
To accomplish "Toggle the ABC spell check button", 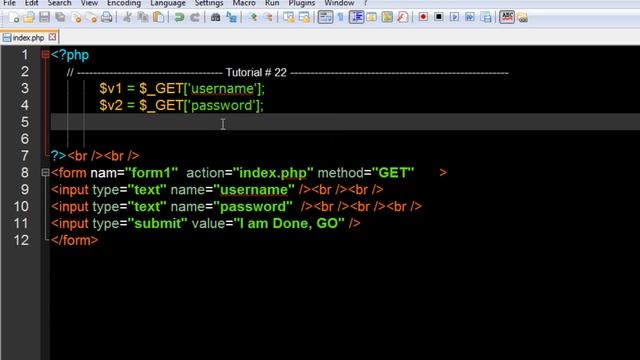I will 507,18.
